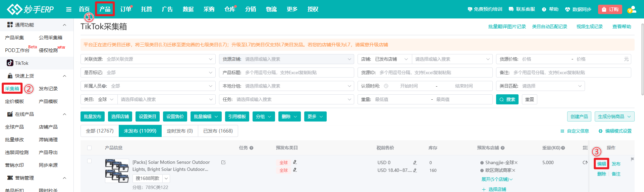Click the help icon beside 重量(KG)
Viewport: 644px width, 192px height.
point(563,148)
